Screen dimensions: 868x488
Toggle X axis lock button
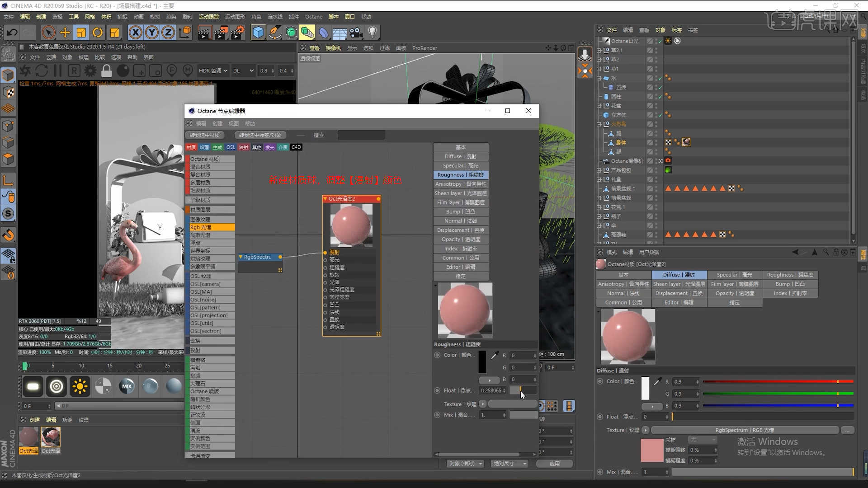(x=135, y=33)
